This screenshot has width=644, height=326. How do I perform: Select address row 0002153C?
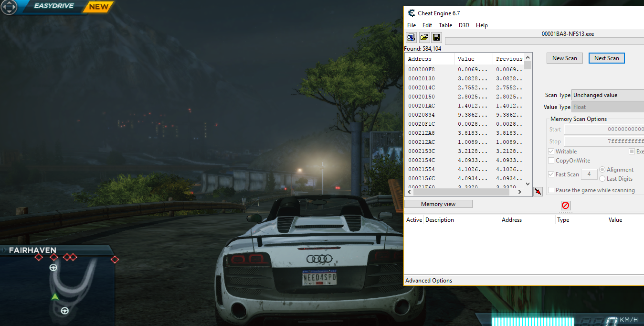click(464, 151)
